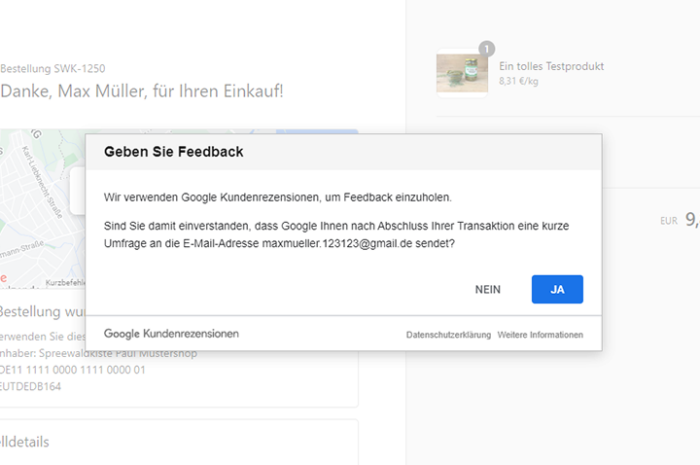Screen dimensions: 700x465
Task: Click the Bestellung SWK-1250 order number
Action: [x=53, y=68]
